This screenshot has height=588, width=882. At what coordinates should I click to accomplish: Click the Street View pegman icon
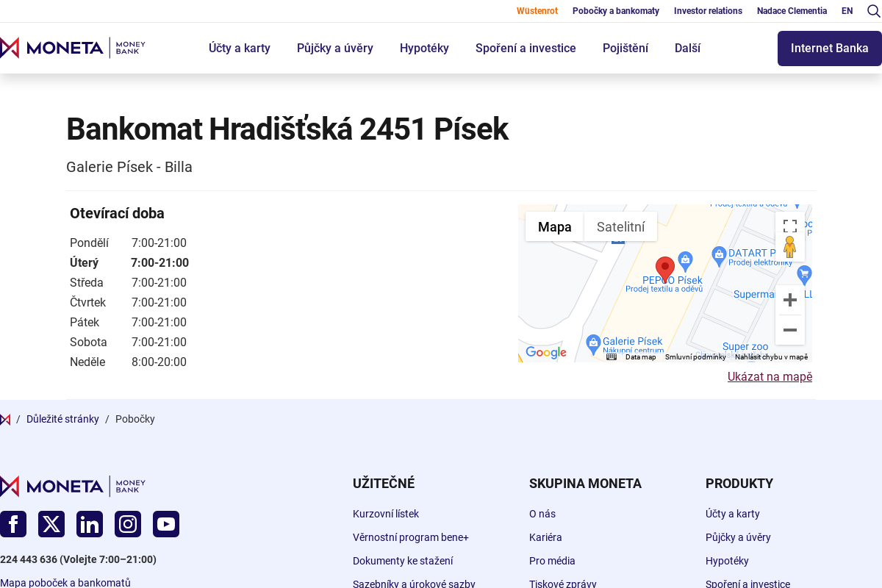tap(790, 247)
